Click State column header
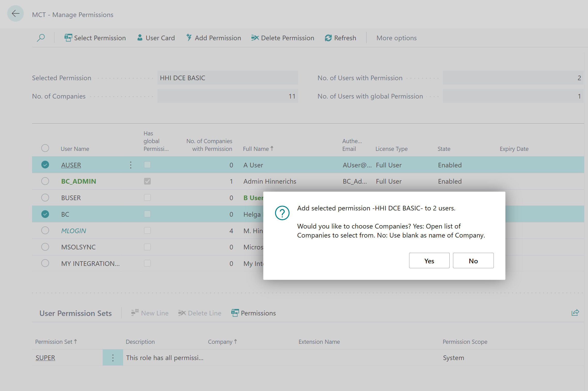The height and width of the screenshot is (391, 588). point(444,149)
